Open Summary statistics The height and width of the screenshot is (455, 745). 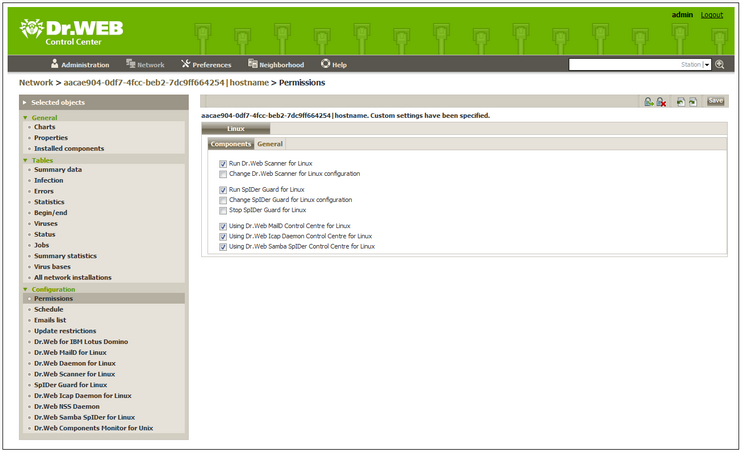coord(65,256)
